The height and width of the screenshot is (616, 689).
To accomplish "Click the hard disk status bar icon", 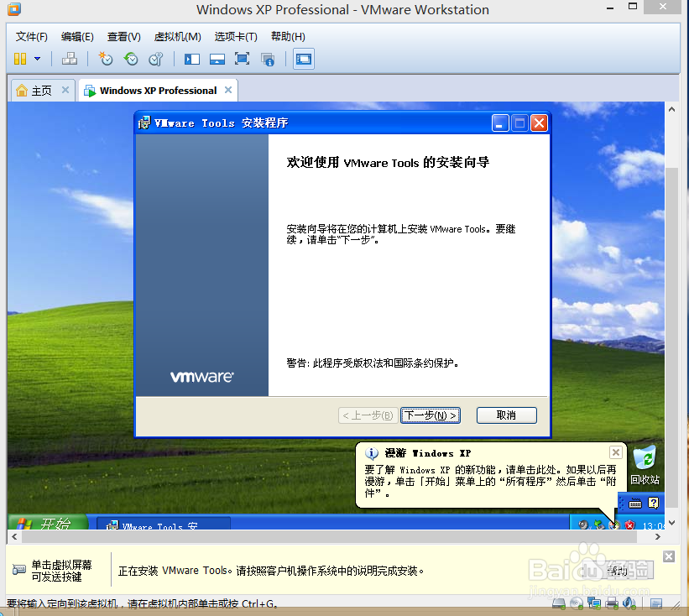I will click(559, 603).
